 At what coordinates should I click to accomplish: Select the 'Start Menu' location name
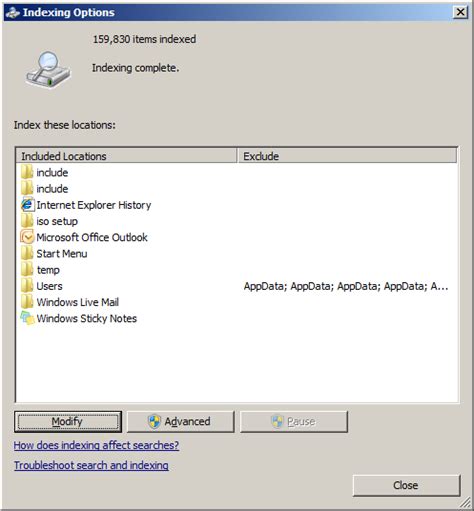point(62,254)
